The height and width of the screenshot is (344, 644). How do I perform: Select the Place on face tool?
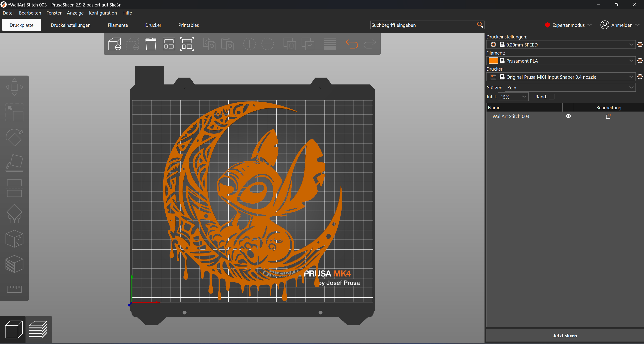[14, 163]
